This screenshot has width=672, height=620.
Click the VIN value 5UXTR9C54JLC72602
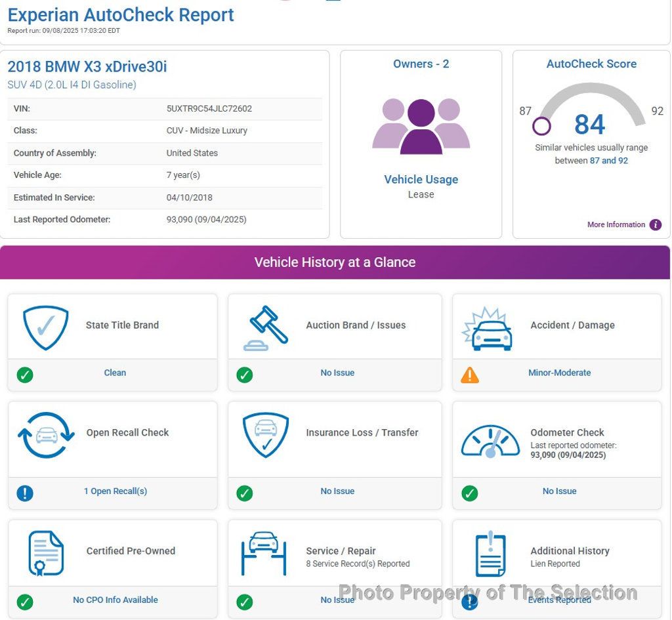click(209, 109)
